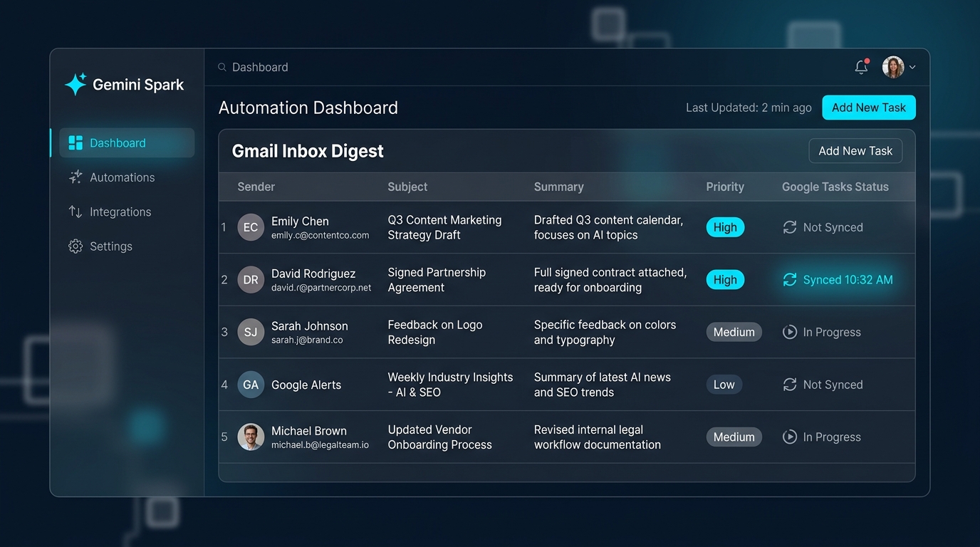Click the Priority column header

(725, 187)
